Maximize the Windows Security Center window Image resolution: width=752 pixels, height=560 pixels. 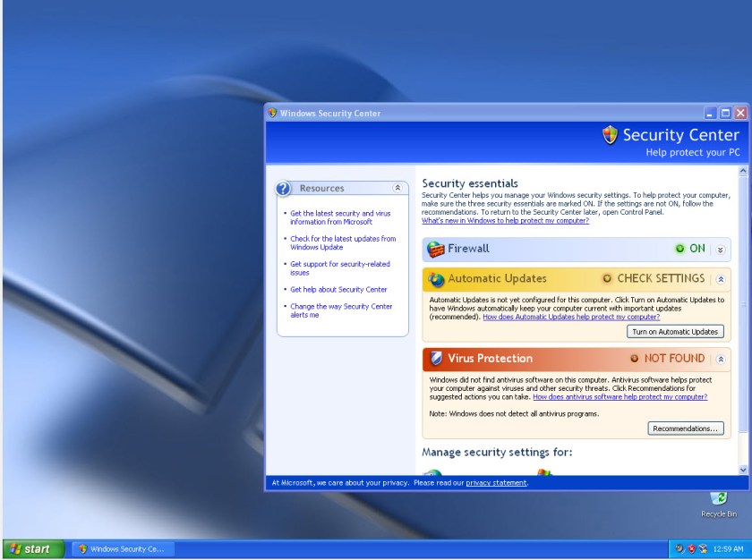point(726,113)
